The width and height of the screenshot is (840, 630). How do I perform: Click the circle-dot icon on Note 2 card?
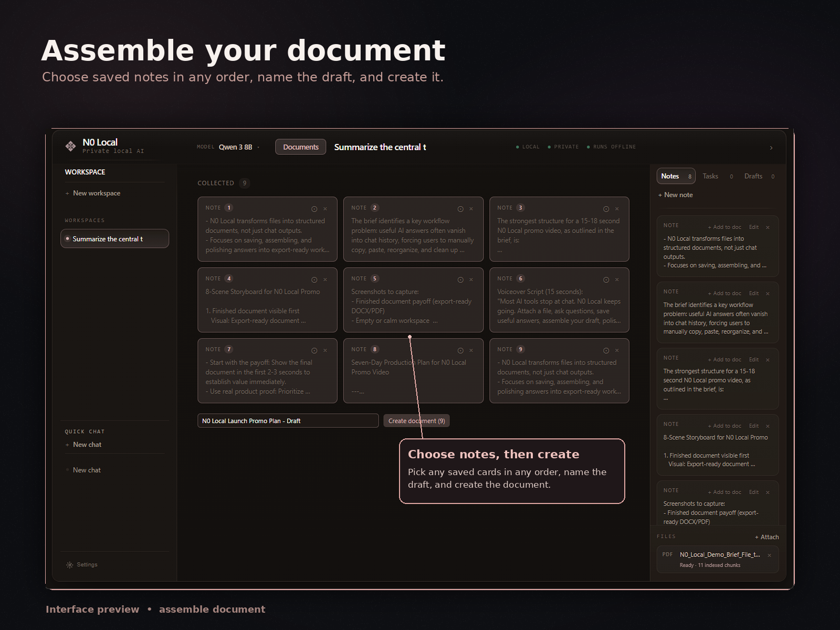(x=460, y=209)
